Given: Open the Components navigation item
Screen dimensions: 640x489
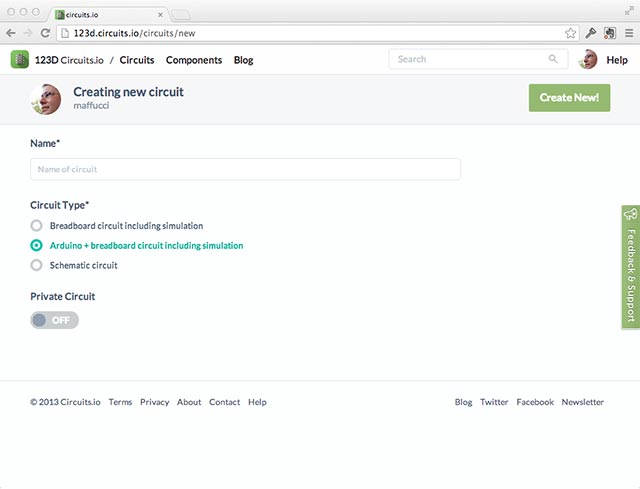Looking at the screenshot, I should pos(194,60).
